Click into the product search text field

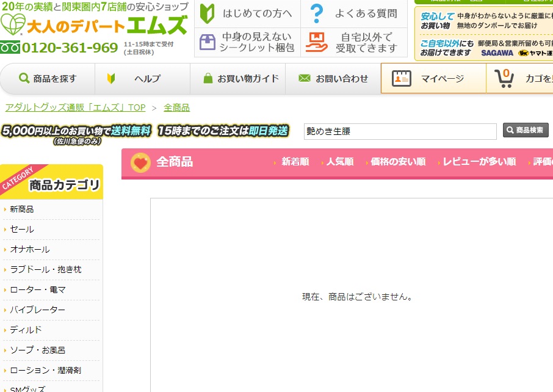[x=400, y=131]
